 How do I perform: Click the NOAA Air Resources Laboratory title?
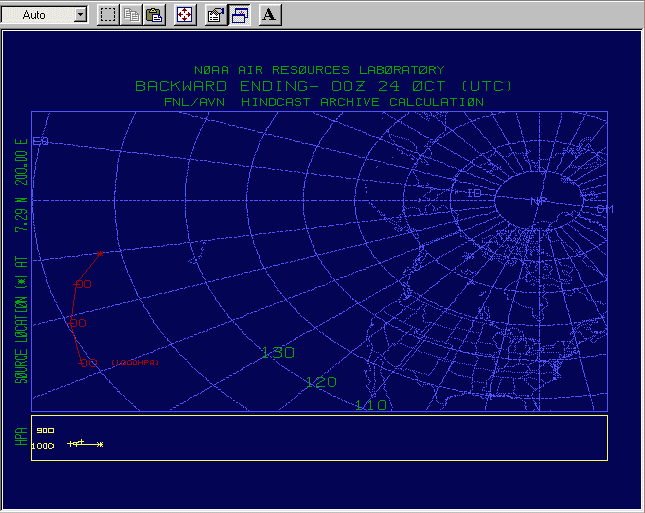319,70
